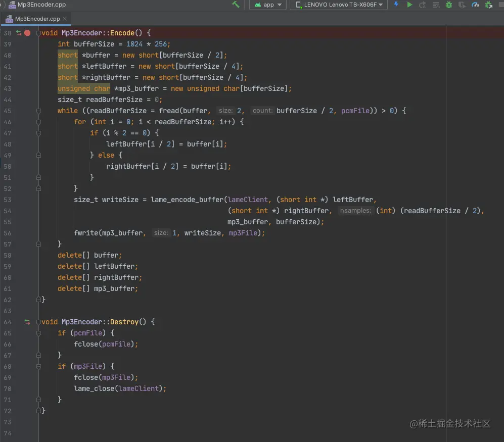Collapse the if (mp3File) block at line 68
The image size is (504, 442).
pyautogui.click(x=38, y=367)
